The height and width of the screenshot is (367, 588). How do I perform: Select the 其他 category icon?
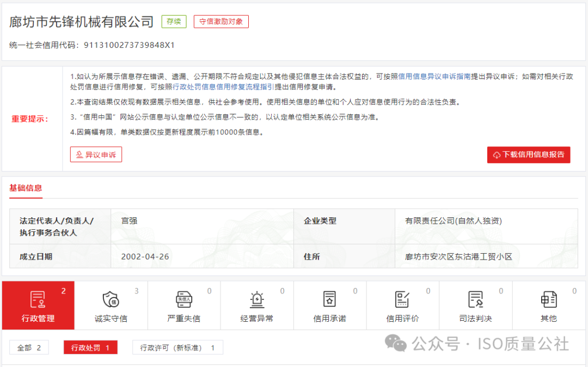point(548,299)
